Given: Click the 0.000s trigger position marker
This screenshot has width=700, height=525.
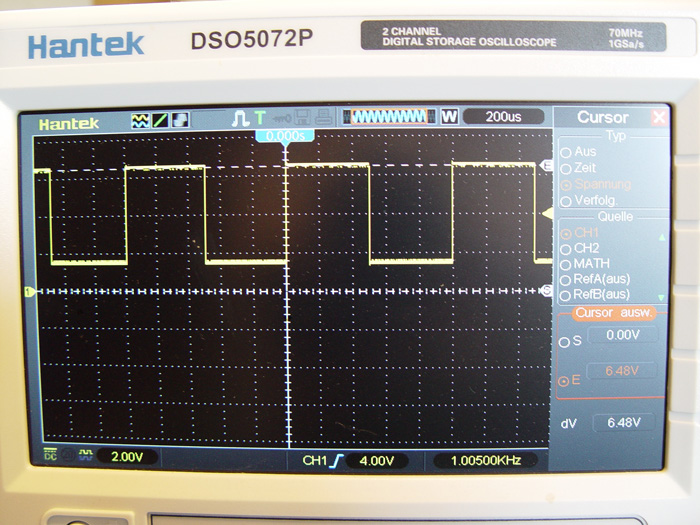Looking at the screenshot, I should (x=286, y=135).
